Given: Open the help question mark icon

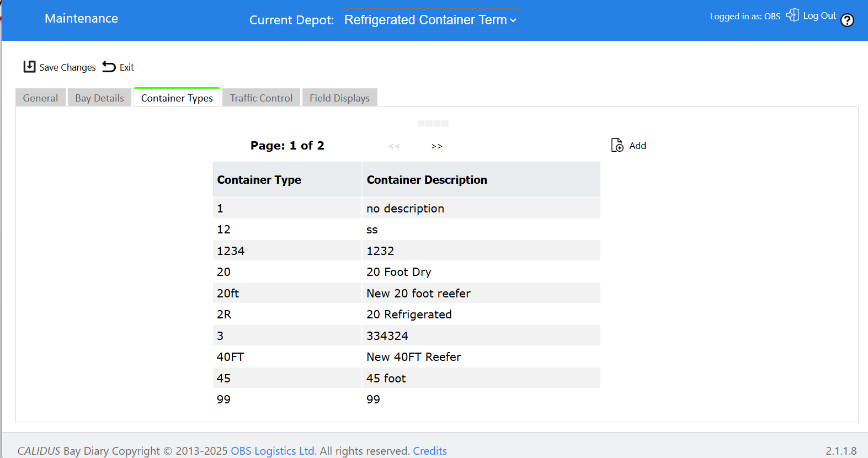Looking at the screenshot, I should [847, 20].
